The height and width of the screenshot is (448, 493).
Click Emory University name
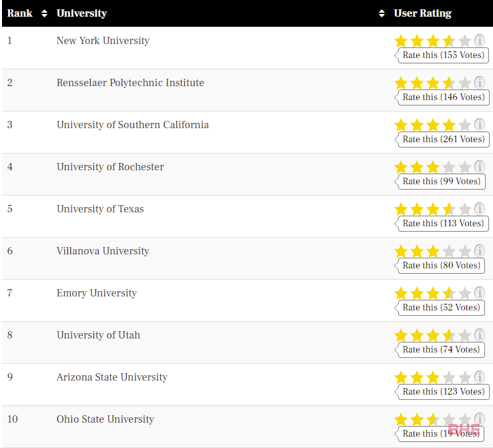96,293
